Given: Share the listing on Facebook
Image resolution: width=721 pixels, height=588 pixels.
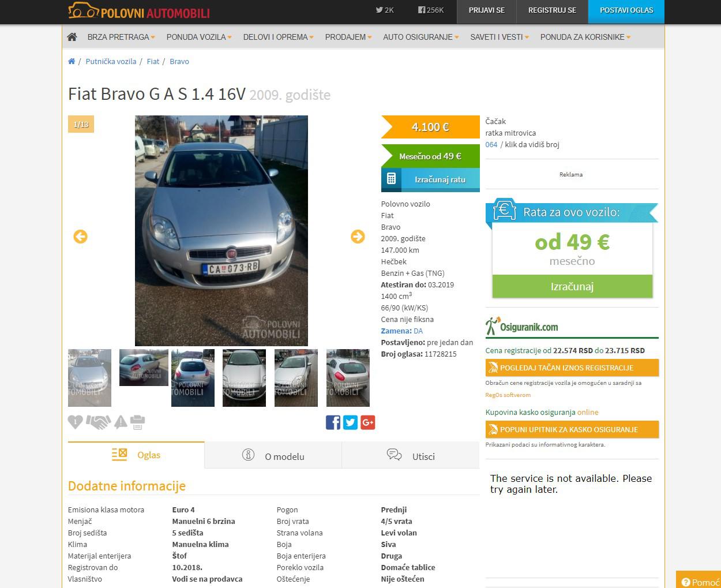Looking at the screenshot, I should point(333,422).
